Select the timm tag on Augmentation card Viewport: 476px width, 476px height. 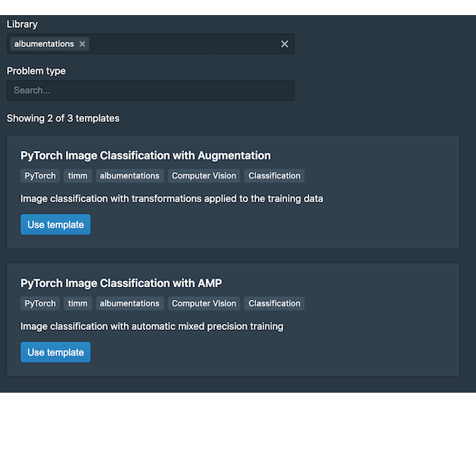click(78, 176)
